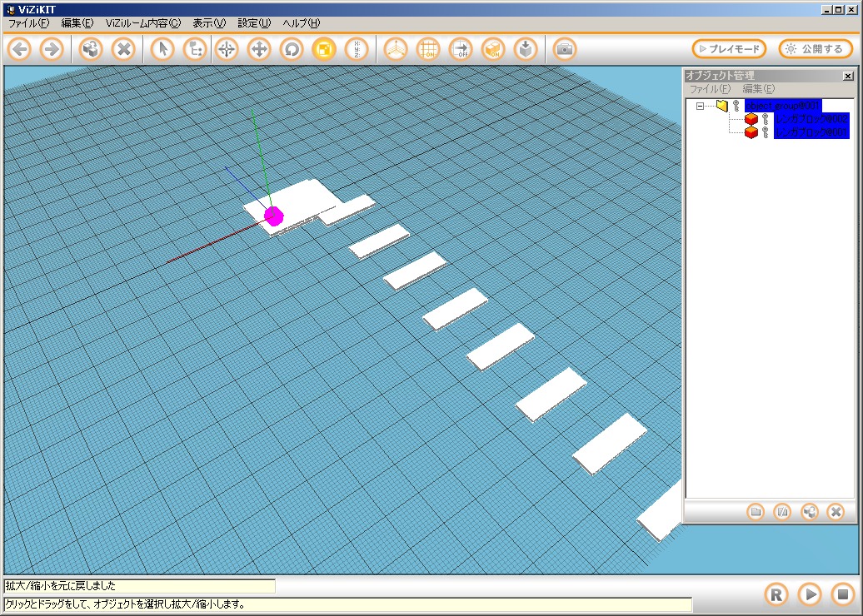
Task: Select the arrow pointer selection tool
Action: (x=163, y=49)
